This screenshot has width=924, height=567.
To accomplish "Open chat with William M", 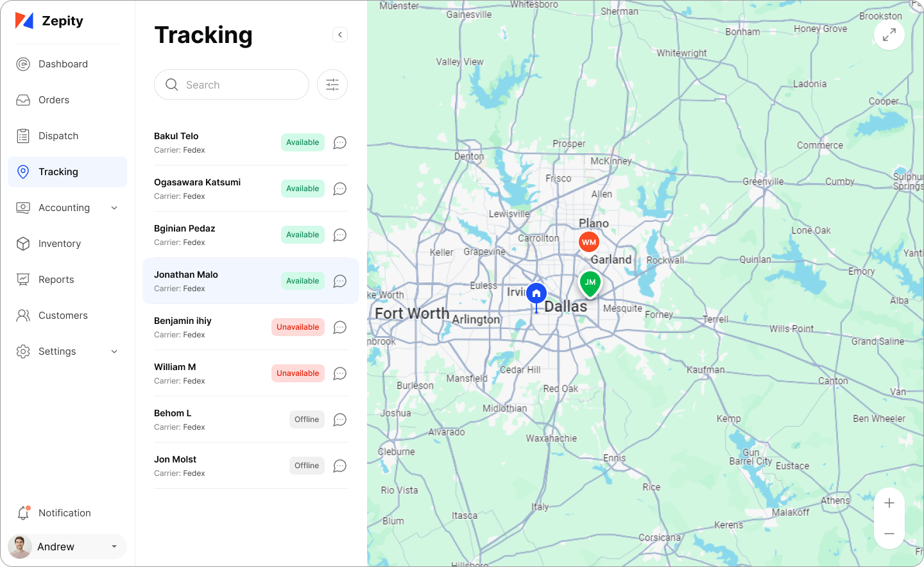I will coord(339,373).
